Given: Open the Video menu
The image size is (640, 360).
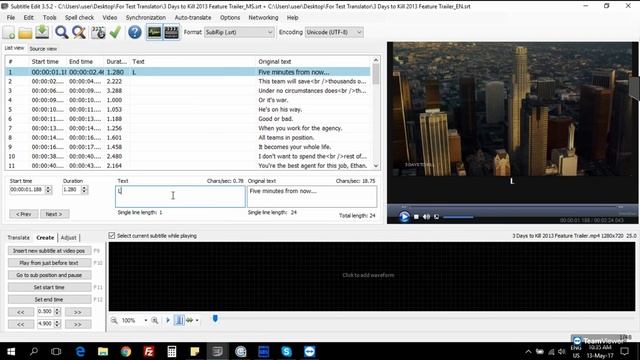Looking at the screenshot, I should click(x=109, y=18).
